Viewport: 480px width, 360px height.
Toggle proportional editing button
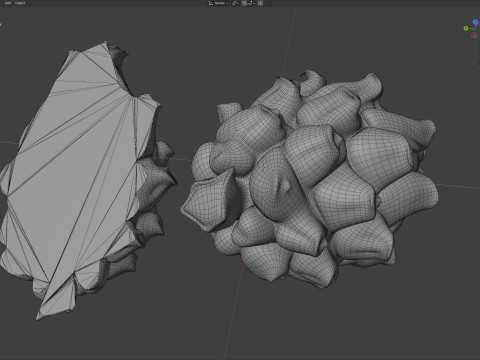point(260,3)
